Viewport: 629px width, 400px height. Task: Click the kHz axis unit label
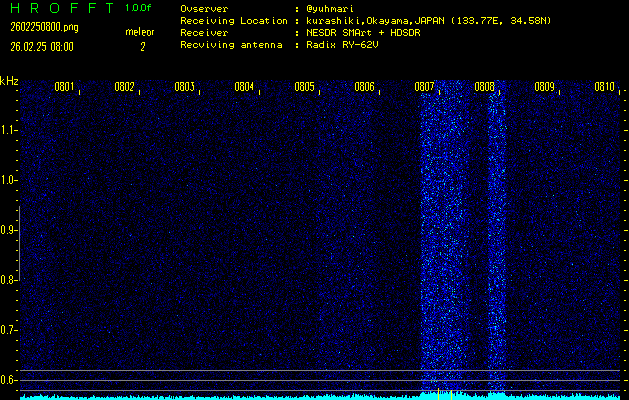coord(9,81)
